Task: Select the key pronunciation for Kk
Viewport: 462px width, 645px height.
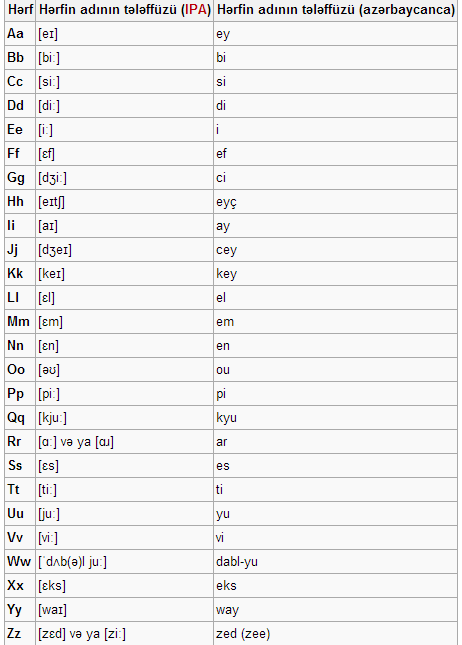Action: [x=336, y=274]
